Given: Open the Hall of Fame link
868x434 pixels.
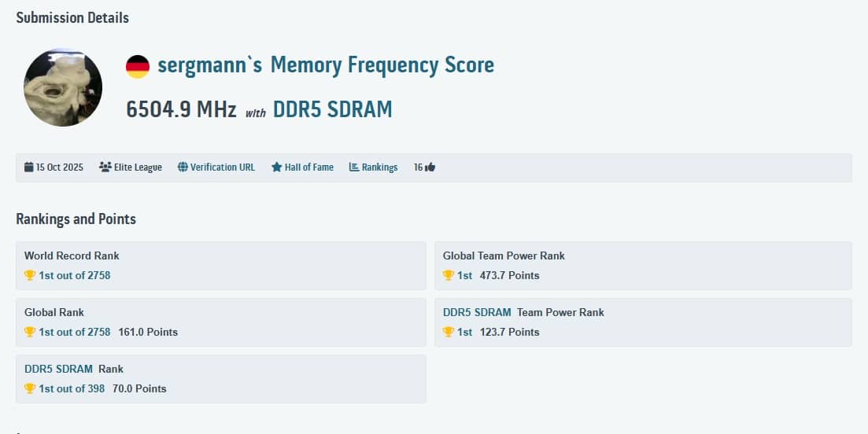Looking at the screenshot, I should [308, 167].
